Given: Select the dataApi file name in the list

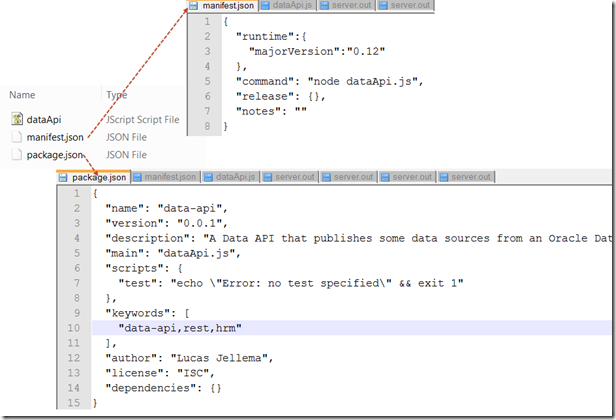Looking at the screenshot, I should point(44,119).
